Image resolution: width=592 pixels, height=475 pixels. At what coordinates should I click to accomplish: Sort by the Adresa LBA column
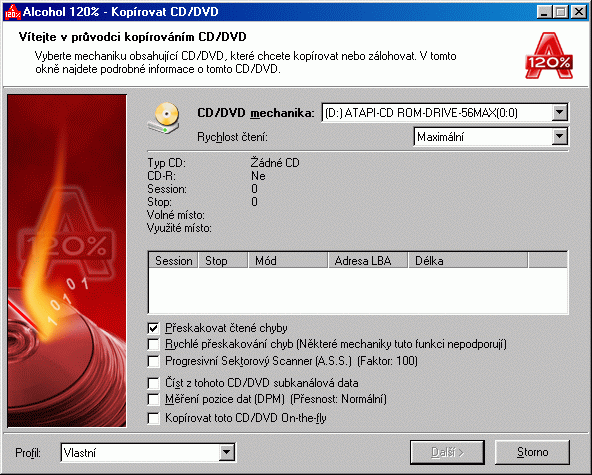(368, 261)
